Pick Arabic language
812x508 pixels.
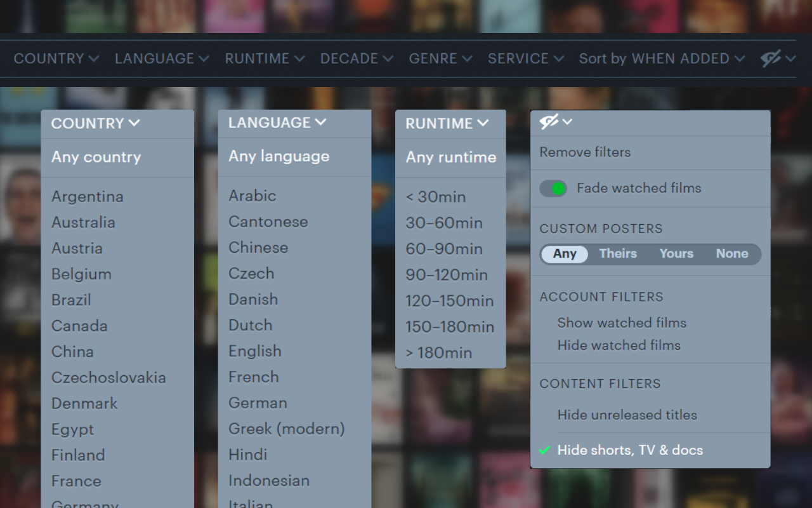(252, 196)
